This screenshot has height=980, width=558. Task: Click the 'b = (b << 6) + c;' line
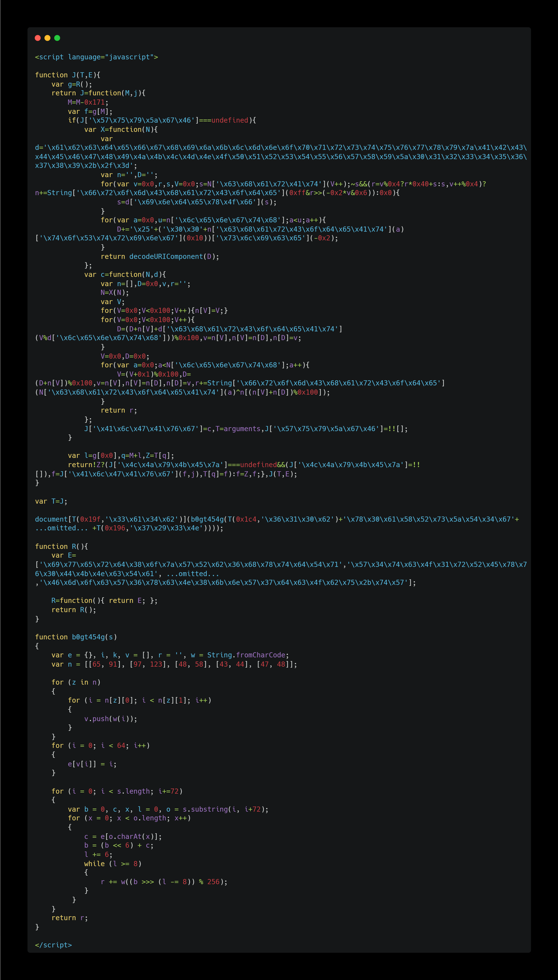[x=119, y=845]
